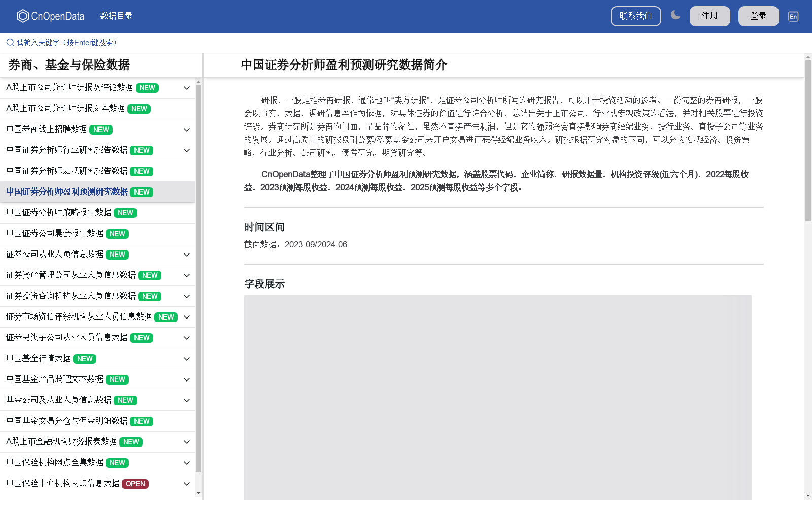812x508 pixels.
Task: Expand 证券公司从业人员信息数据 chevron
Action: pos(187,255)
